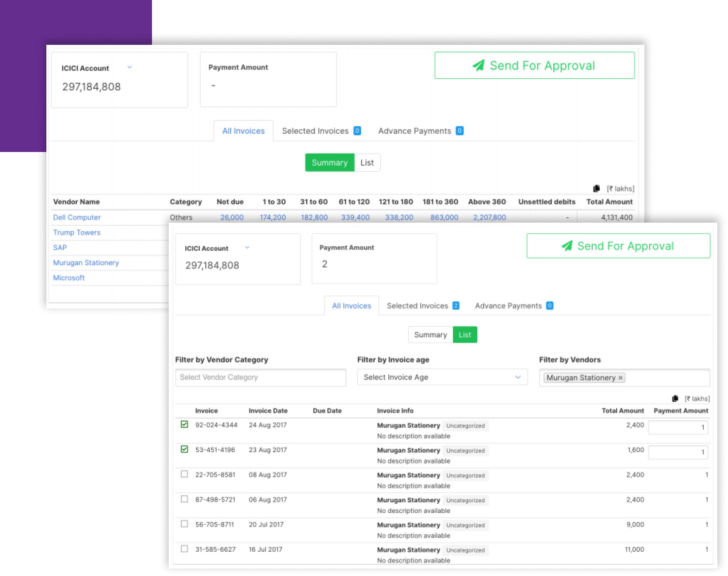This screenshot has height=576, width=728.
Task: Expand ICICI Account dropdown in the lower panel
Action: [x=247, y=247]
